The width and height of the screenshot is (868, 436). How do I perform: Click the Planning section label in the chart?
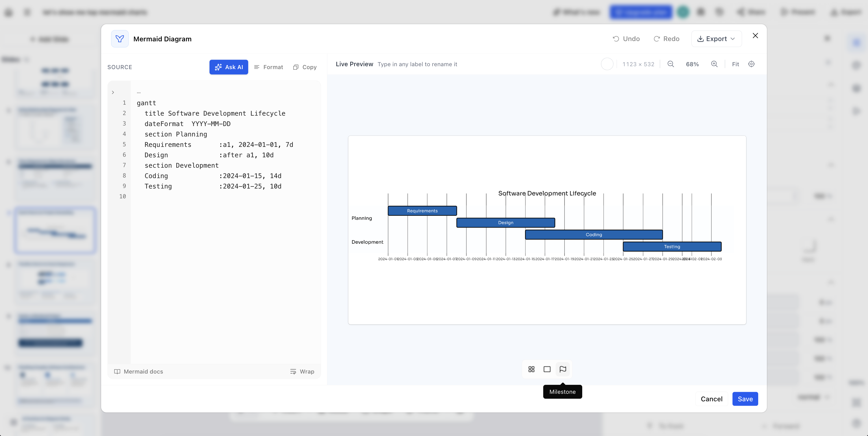(x=362, y=218)
